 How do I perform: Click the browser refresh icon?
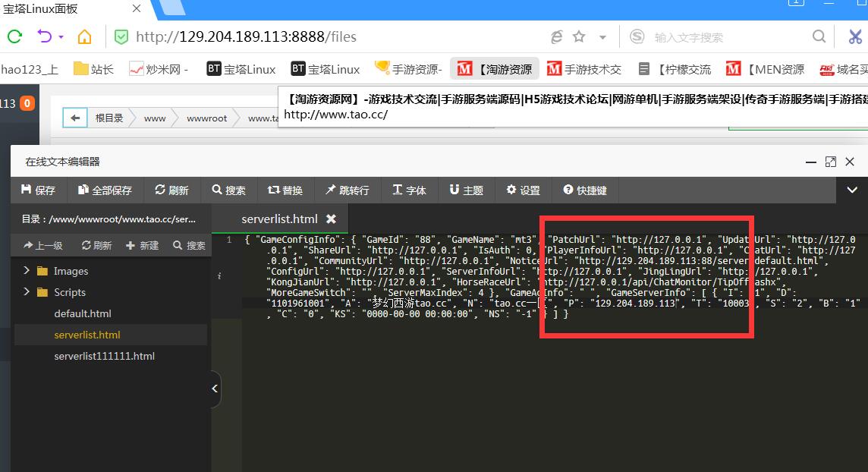14,36
